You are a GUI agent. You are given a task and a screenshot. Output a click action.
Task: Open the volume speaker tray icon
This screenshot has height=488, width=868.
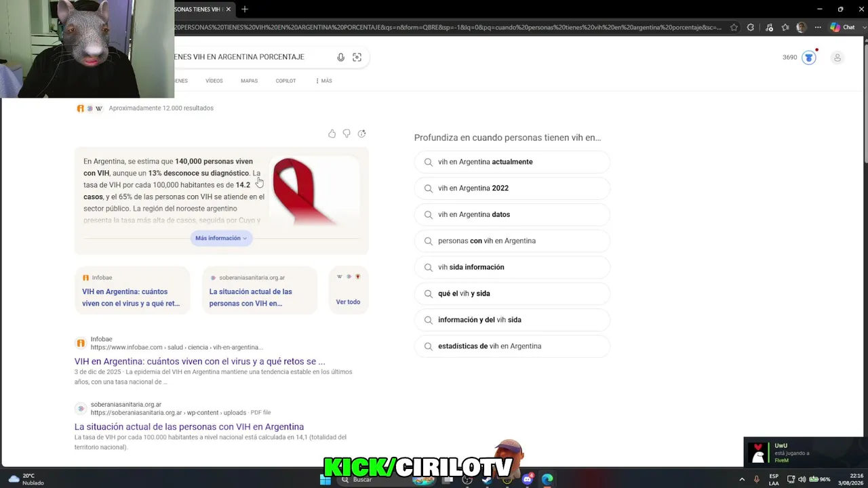coord(802,479)
